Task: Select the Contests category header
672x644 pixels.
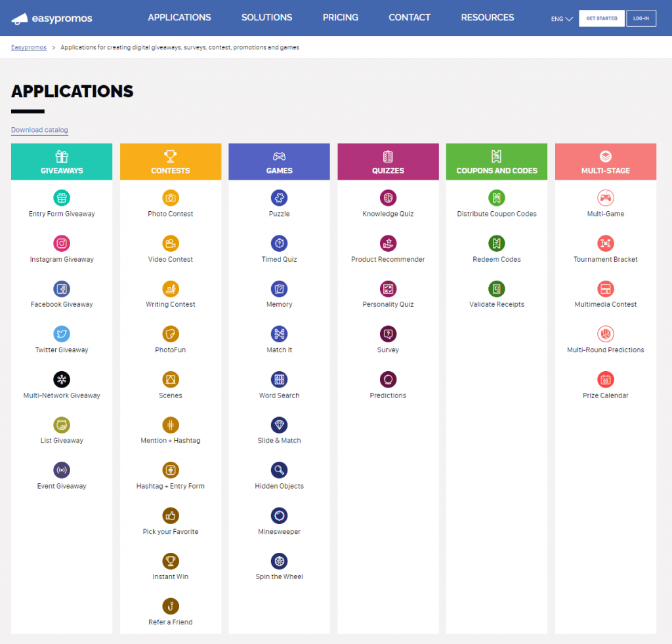Action: pos(171,161)
